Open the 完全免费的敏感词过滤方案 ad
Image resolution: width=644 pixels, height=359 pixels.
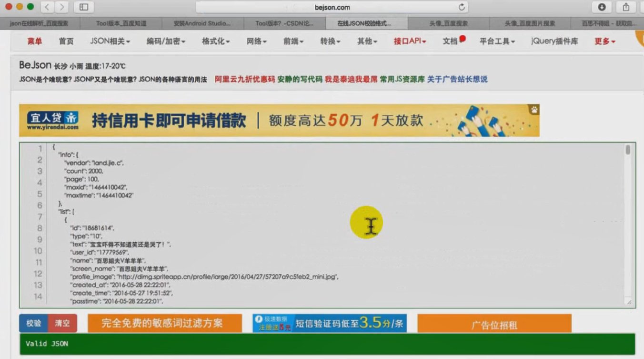pos(165,323)
